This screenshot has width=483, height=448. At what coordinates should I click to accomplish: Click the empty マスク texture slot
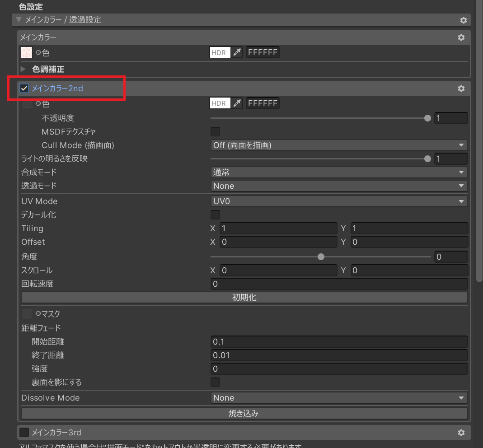27,313
